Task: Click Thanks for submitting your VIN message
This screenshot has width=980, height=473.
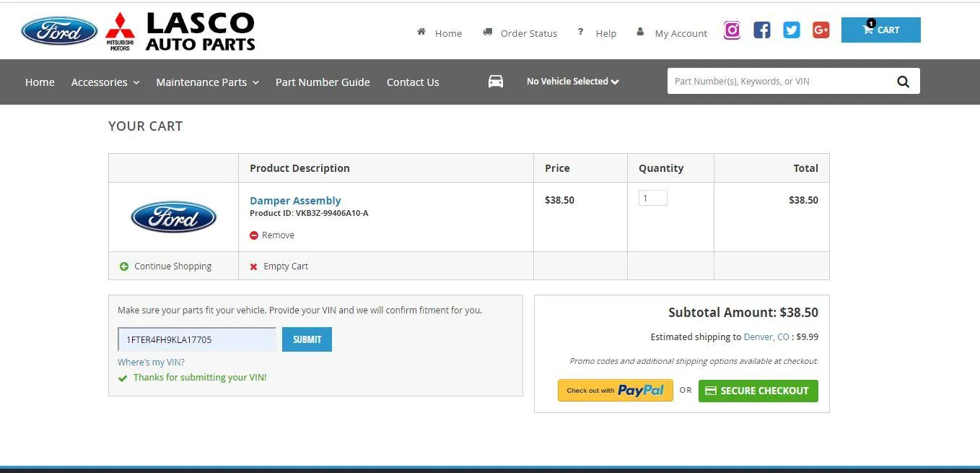Action: pyautogui.click(x=200, y=378)
